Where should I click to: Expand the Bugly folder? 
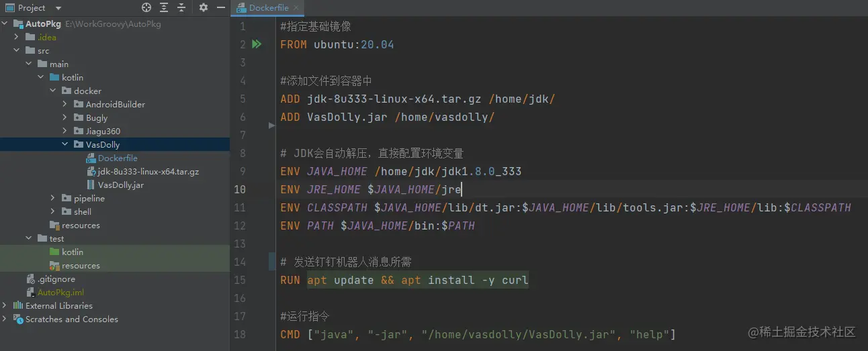(65, 118)
